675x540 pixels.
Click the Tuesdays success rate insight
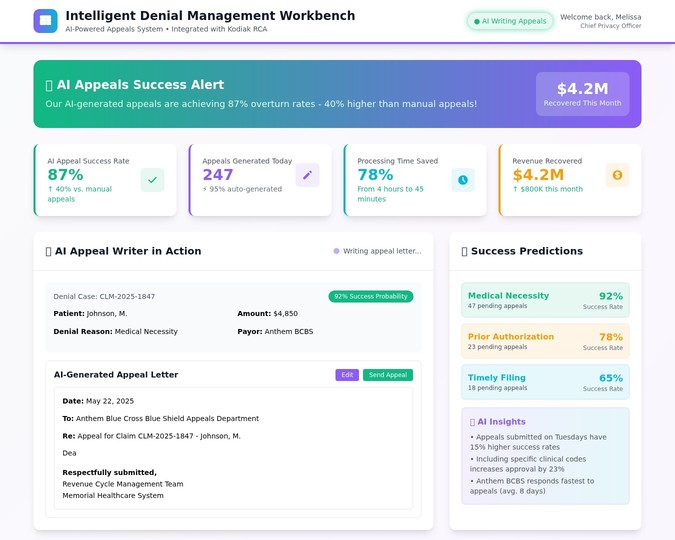pyautogui.click(x=538, y=442)
